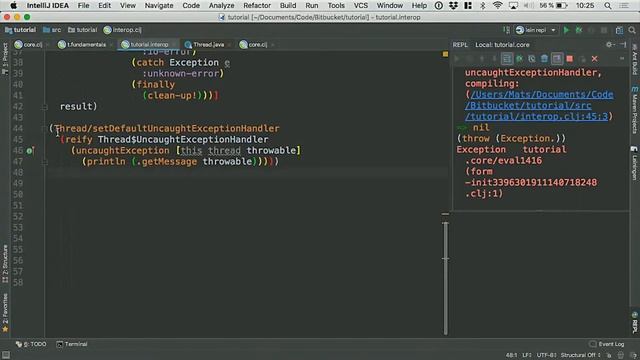Click the build icon beside the lein repl selector
Image resolution: width=640 pixels, height=360 pixels.
(x=507, y=30)
